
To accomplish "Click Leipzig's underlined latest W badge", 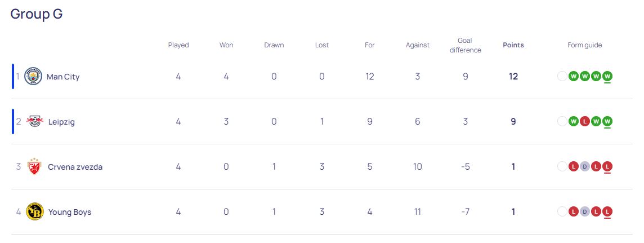I will coord(607,121).
